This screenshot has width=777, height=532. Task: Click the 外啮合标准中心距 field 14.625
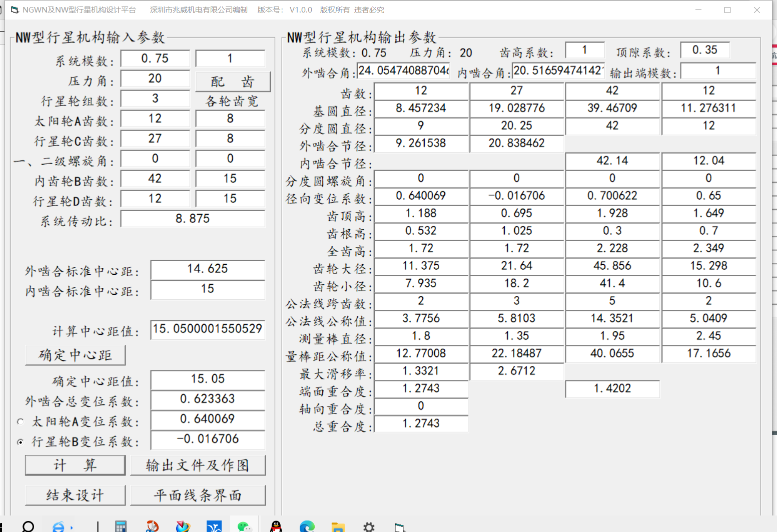(x=208, y=270)
